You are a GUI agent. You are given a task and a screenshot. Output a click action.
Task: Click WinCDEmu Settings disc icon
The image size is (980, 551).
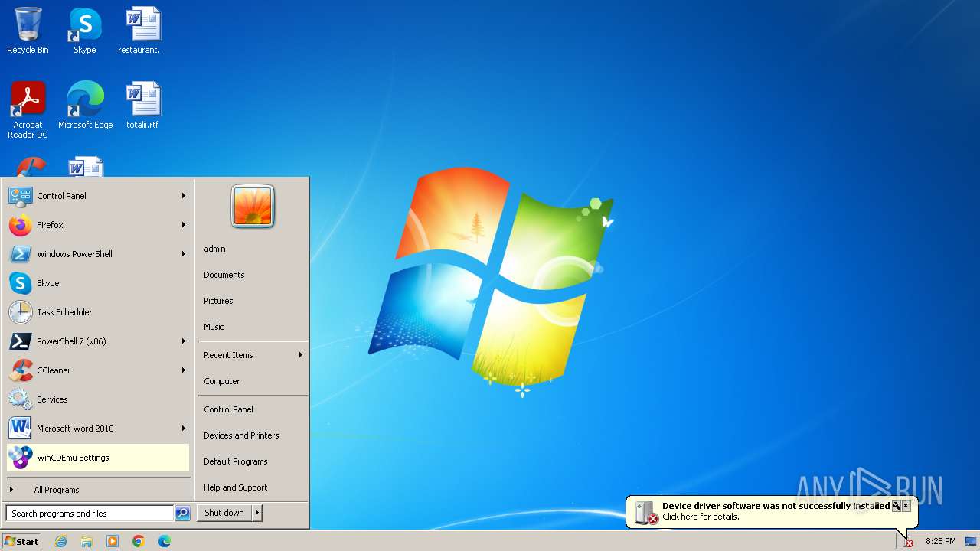[21, 458]
